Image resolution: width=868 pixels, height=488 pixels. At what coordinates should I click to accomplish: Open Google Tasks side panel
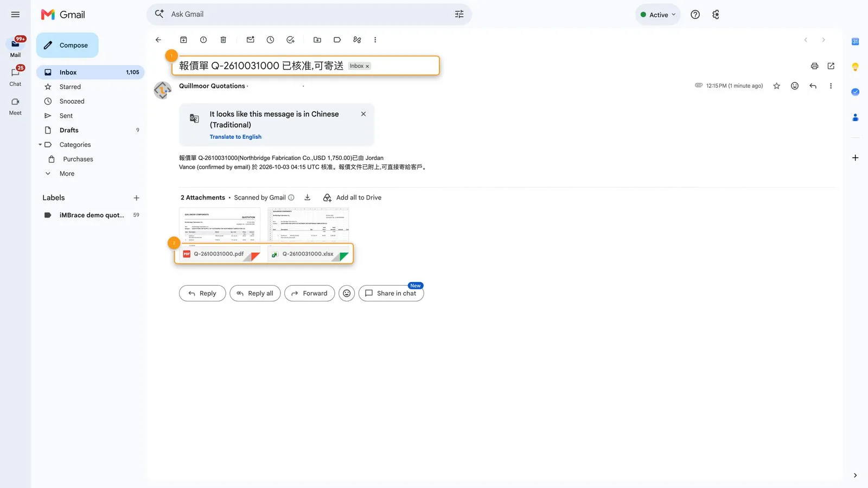point(855,92)
